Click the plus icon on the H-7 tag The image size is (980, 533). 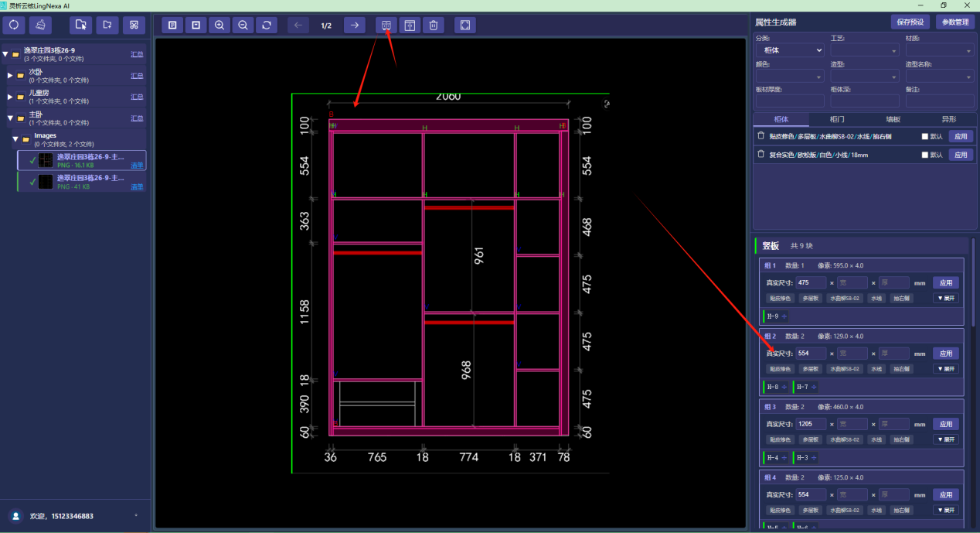pyautogui.click(x=814, y=387)
